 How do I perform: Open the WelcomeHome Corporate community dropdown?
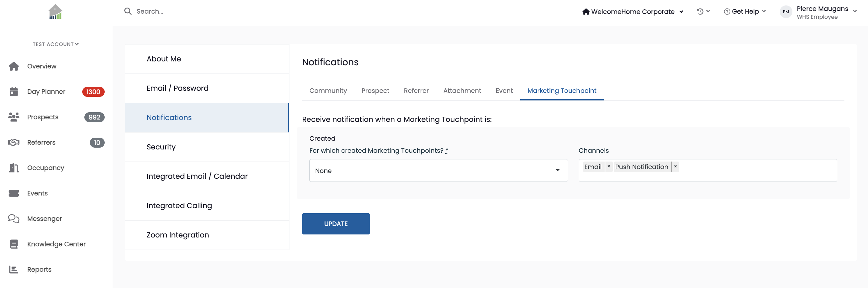tap(633, 11)
